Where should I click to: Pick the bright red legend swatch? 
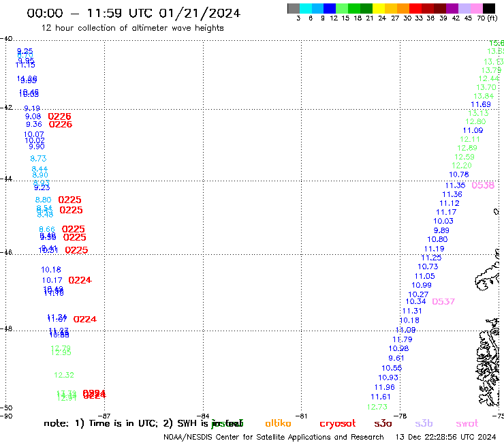point(415,8)
